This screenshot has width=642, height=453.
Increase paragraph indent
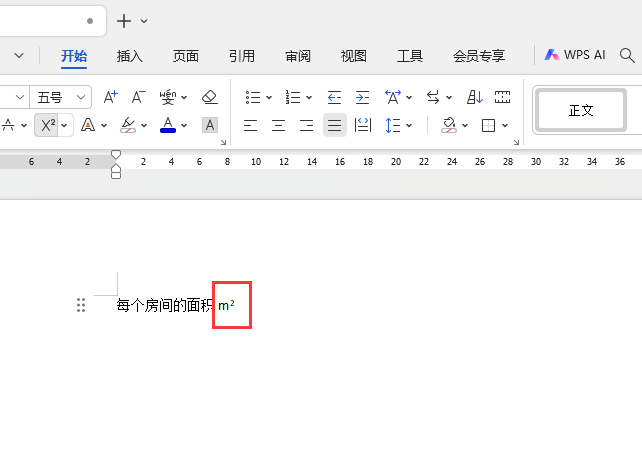click(x=362, y=97)
